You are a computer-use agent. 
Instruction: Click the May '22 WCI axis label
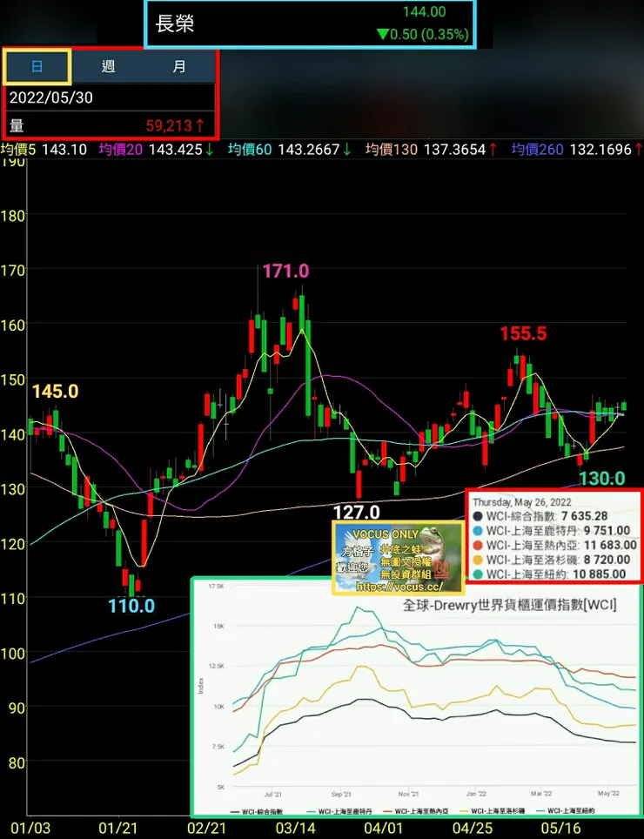coord(608,793)
